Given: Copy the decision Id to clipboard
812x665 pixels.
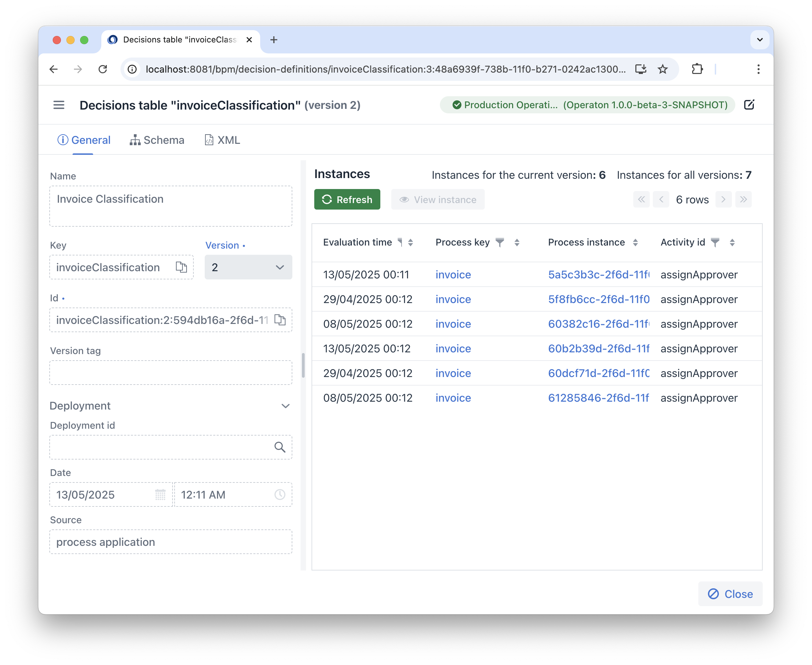Looking at the screenshot, I should coord(280,320).
